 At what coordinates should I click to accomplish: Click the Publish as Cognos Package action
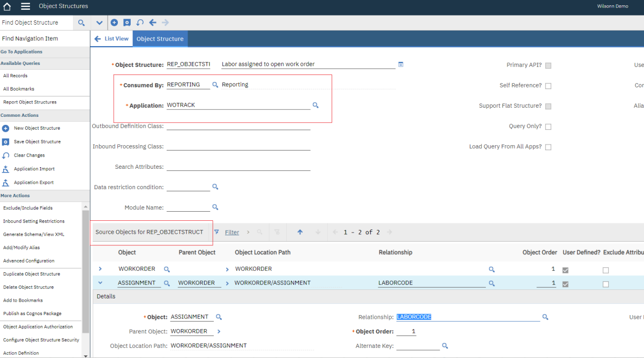click(33, 313)
